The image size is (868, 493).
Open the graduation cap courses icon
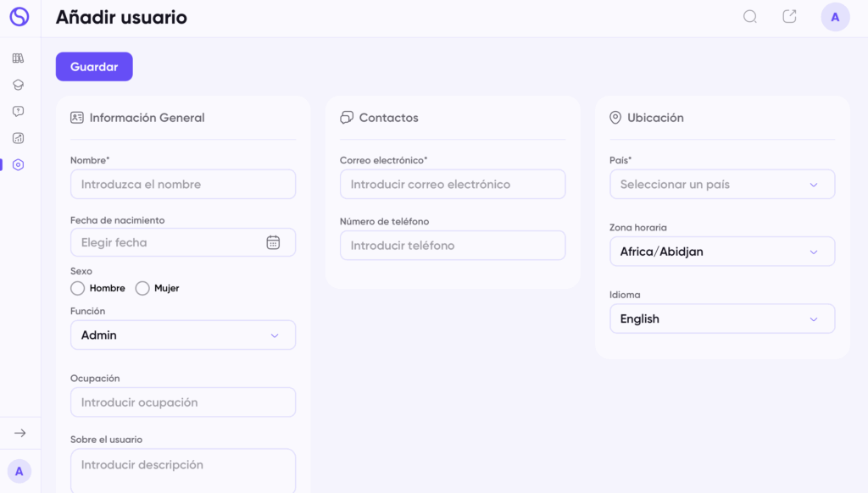pos(19,85)
